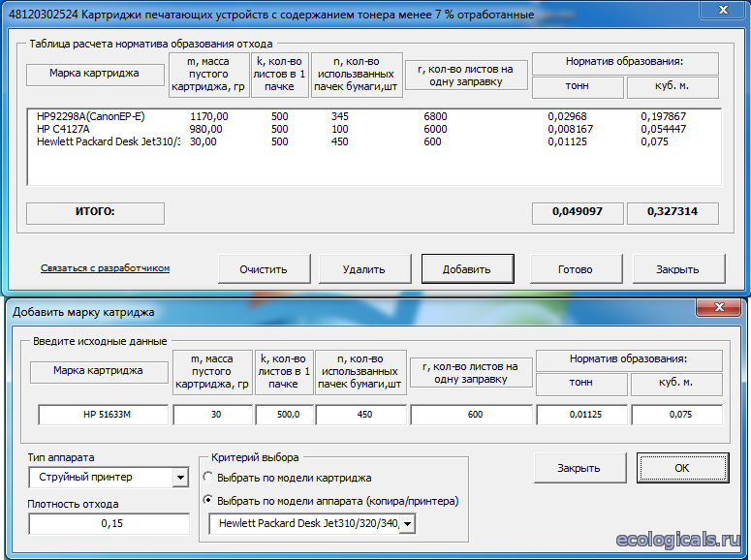Click the 6000 sheets per refill value
Screen dimensions: 751x560
click(435, 129)
